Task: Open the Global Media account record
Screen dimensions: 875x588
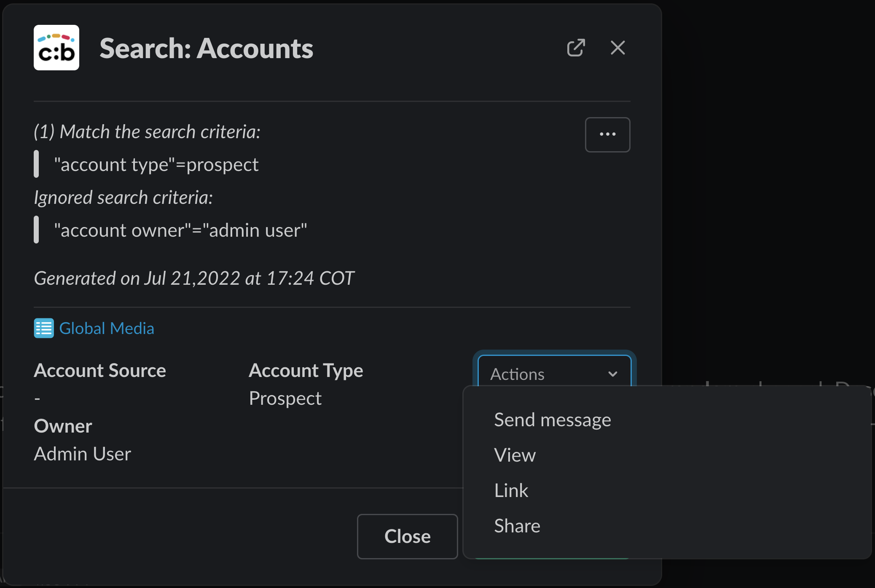Action: (x=107, y=328)
